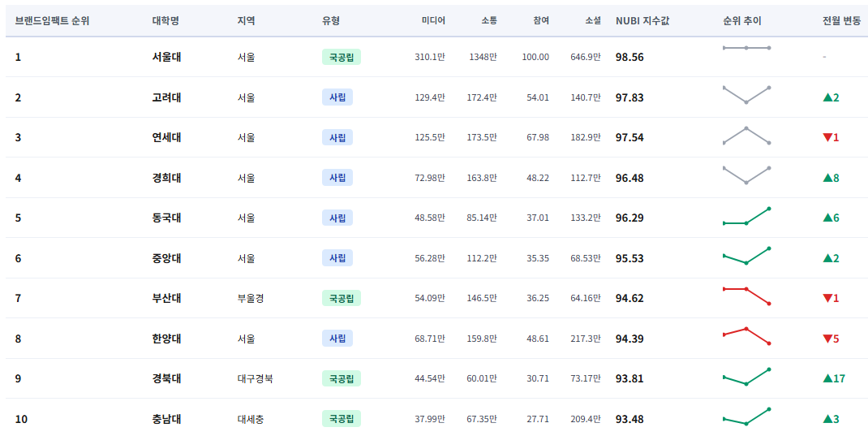Click the 소통 value 1348만
This screenshot has width=868, height=436.
[x=483, y=57]
